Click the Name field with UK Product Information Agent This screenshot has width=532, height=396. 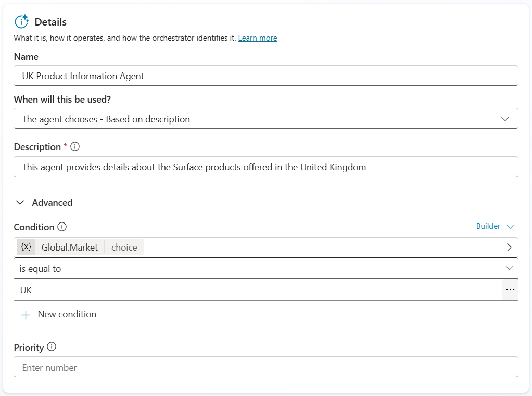[265, 76]
